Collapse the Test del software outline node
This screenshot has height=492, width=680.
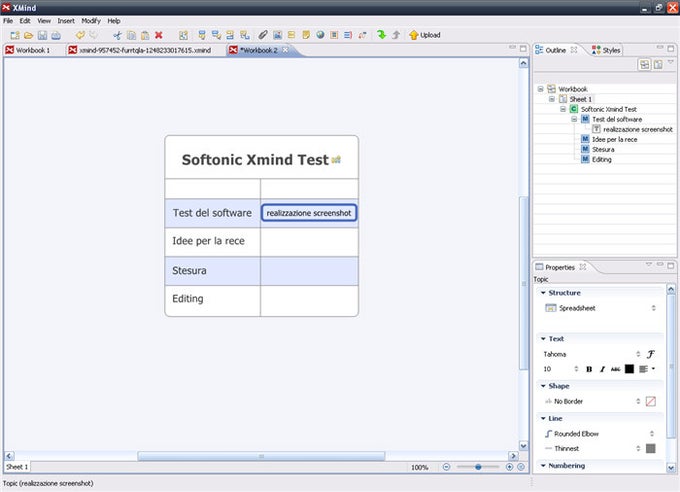point(574,119)
